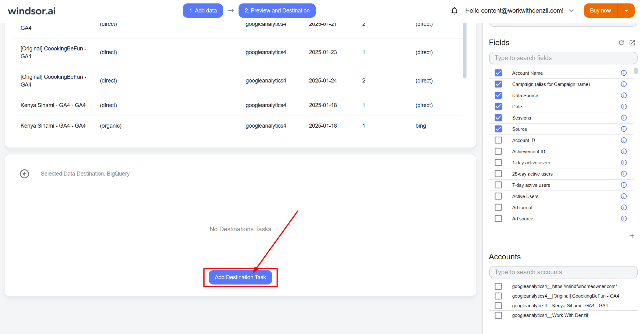Open the notifications bell
644x334 pixels.
coord(454,10)
